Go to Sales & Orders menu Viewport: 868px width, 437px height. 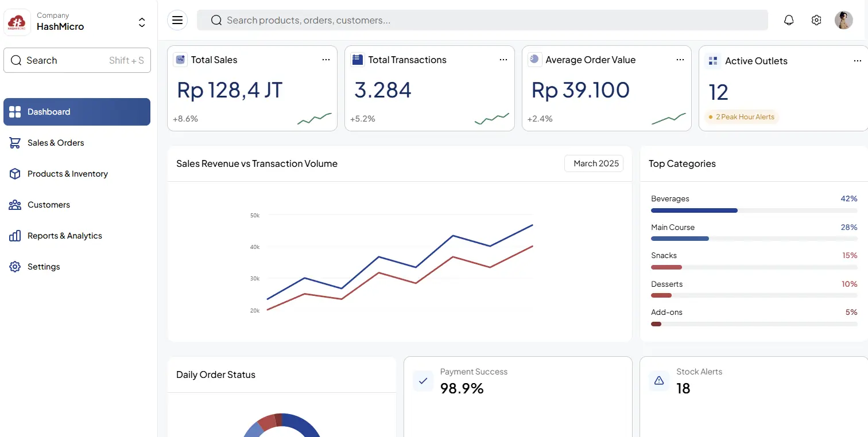(x=56, y=143)
